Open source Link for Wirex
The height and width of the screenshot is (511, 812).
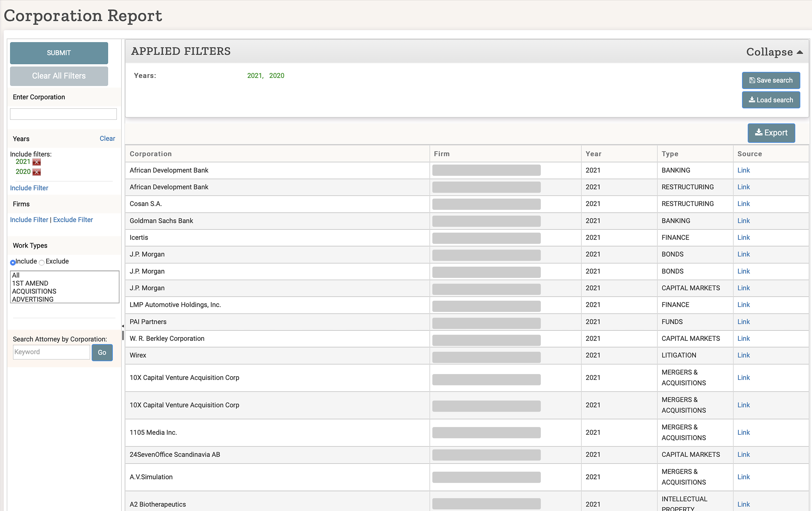(x=744, y=355)
